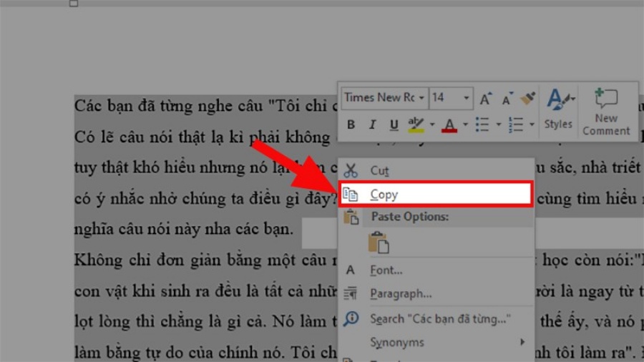Choose Cut from the context menu
644x362 pixels.
379,171
